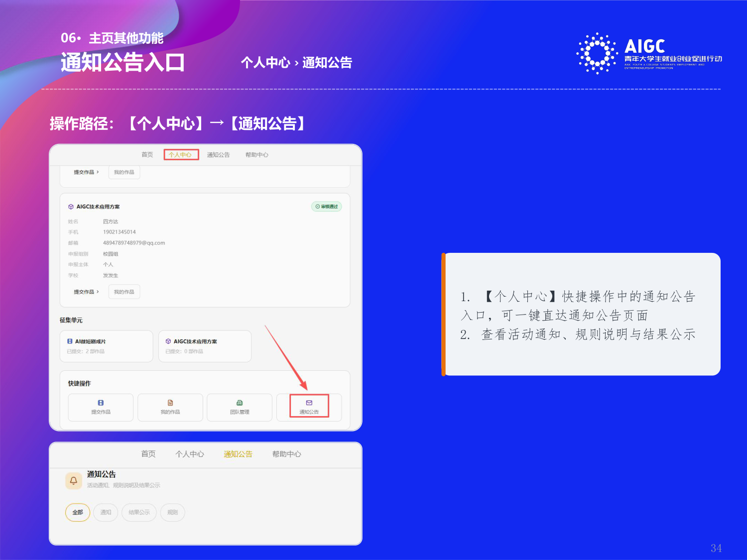Screen dimensions: 747x560
Task: Select the 全部 filter pill
Action: coord(78,512)
